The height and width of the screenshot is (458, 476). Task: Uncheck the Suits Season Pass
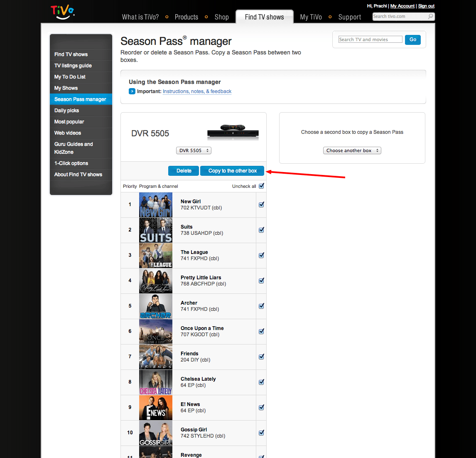point(261,230)
